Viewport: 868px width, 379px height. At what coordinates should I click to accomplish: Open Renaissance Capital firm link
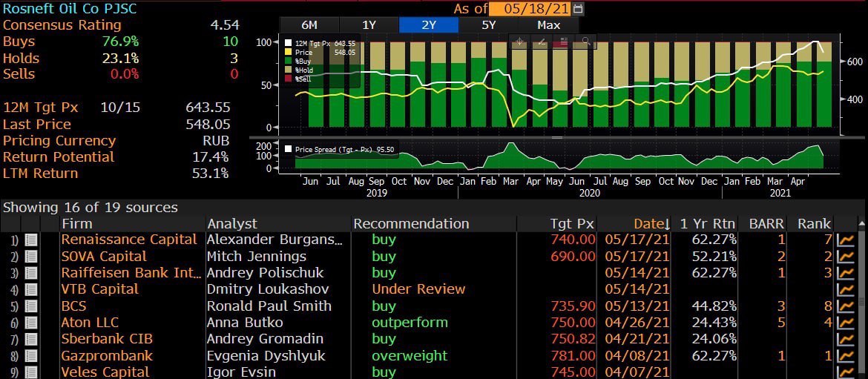coord(129,240)
